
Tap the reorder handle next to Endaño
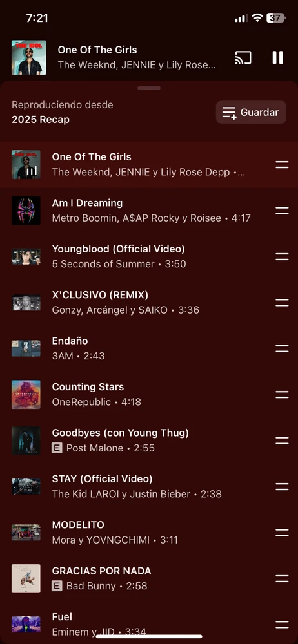point(282,348)
